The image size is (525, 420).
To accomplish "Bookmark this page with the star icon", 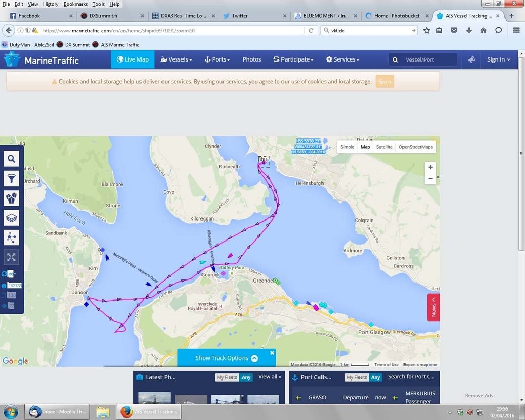I will click(x=426, y=30).
